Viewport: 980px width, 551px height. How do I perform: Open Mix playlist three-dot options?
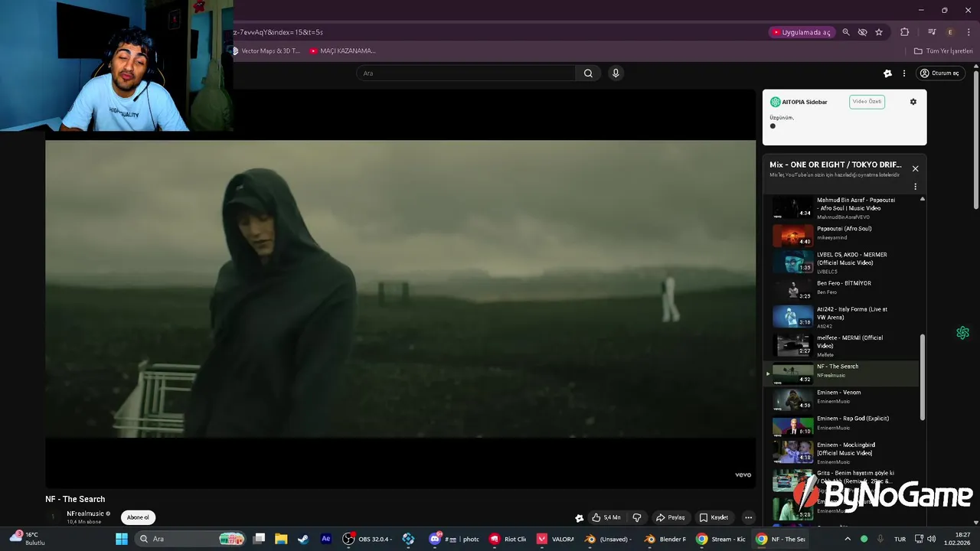[915, 187]
